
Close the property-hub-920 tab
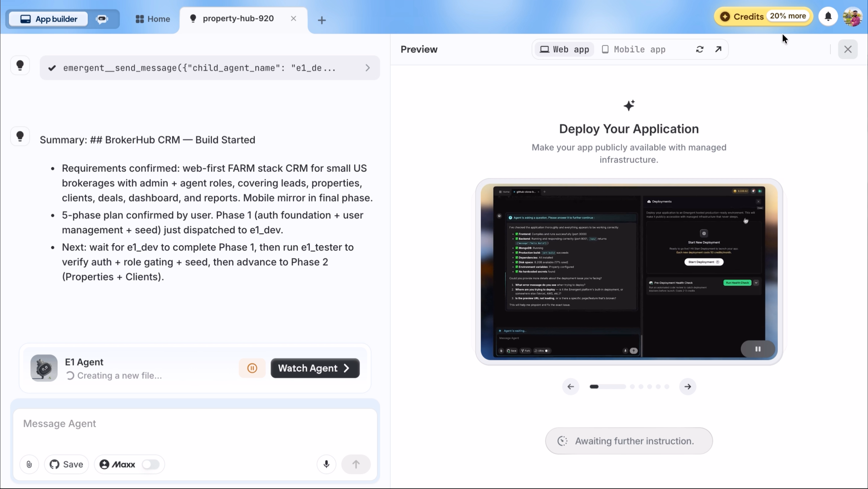[x=293, y=18]
